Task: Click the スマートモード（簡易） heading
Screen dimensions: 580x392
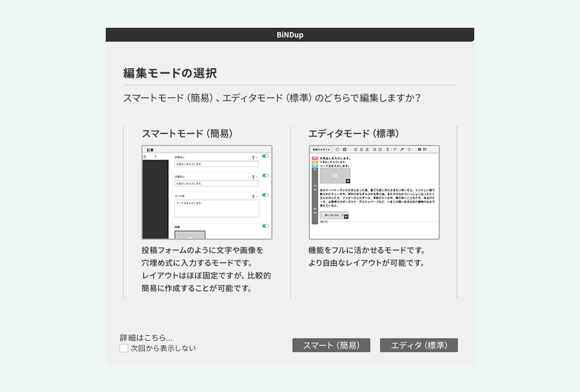Action: click(187, 133)
